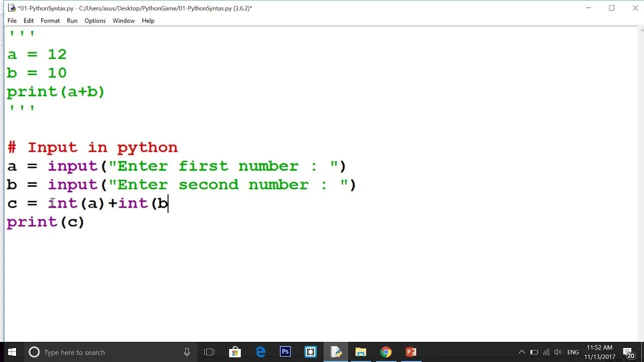This screenshot has height=362, width=644.
Task: Open the Run menu
Action: click(72, 21)
